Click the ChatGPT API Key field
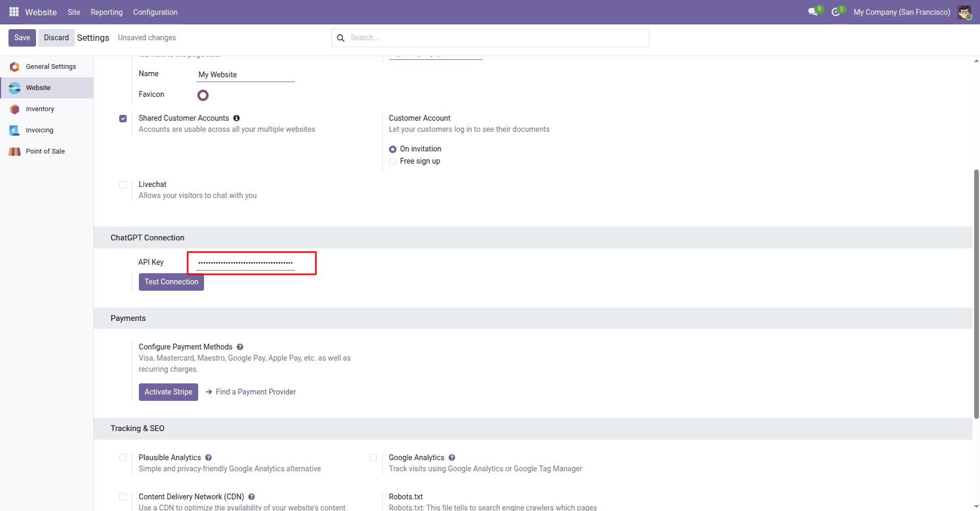The width and height of the screenshot is (980, 511). coord(245,263)
